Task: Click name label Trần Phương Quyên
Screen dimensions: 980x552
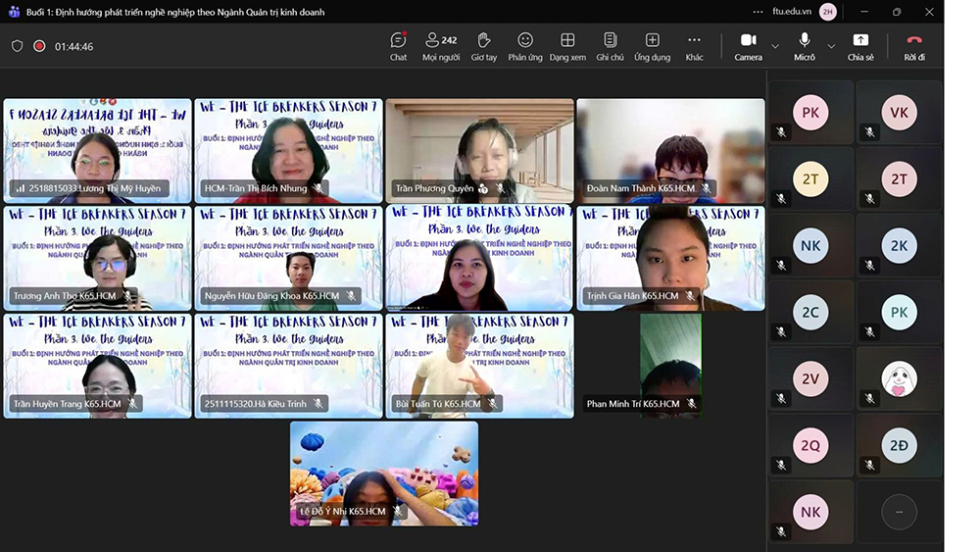Action: [434, 188]
